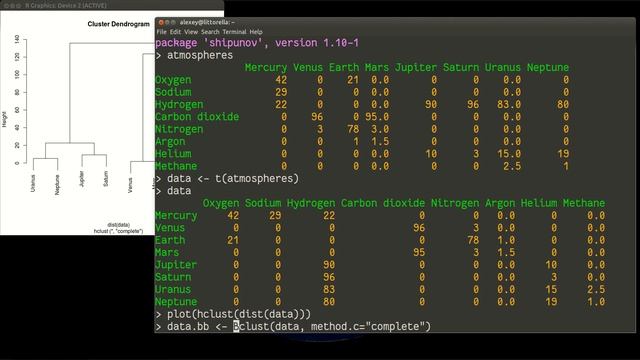Click the 'atmospheres' command text

pos(200,56)
